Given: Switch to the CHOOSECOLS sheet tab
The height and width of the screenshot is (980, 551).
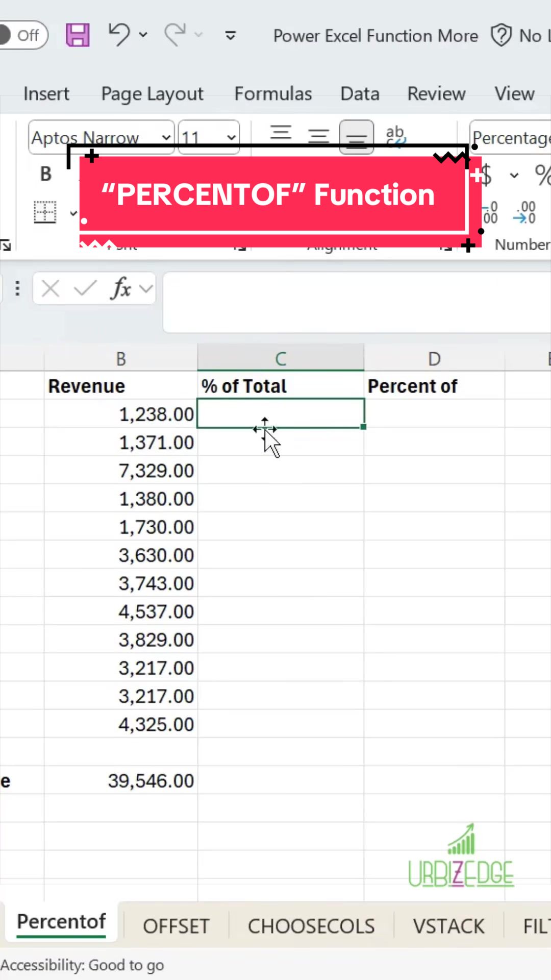Looking at the screenshot, I should [x=311, y=926].
